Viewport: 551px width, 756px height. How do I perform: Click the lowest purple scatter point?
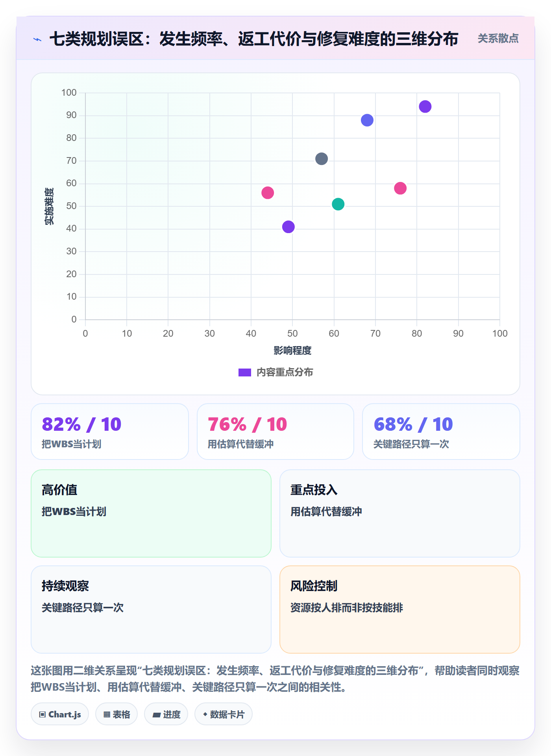[288, 227]
